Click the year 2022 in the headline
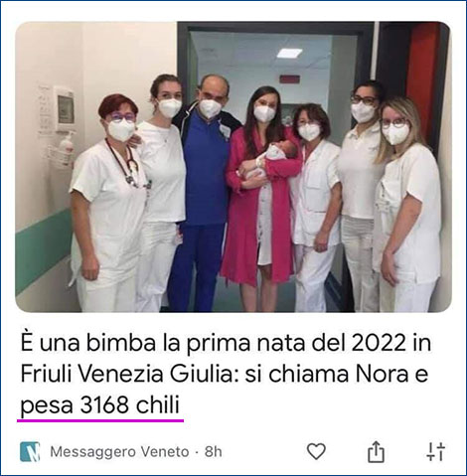 coord(379,344)
